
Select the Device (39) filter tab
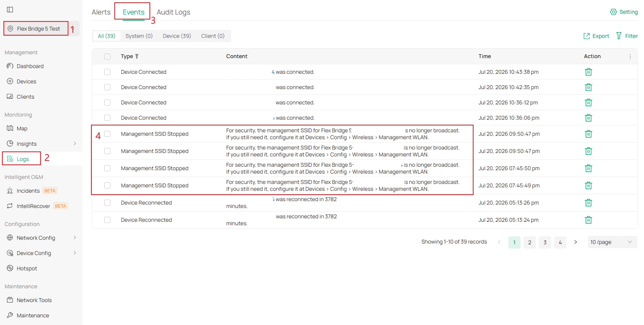click(177, 36)
